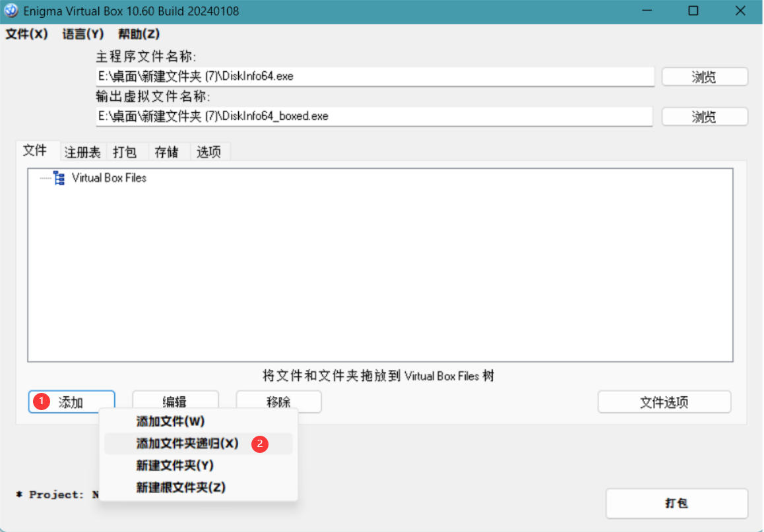
Task: Open the 文件(X) menu
Action: coord(27,34)
